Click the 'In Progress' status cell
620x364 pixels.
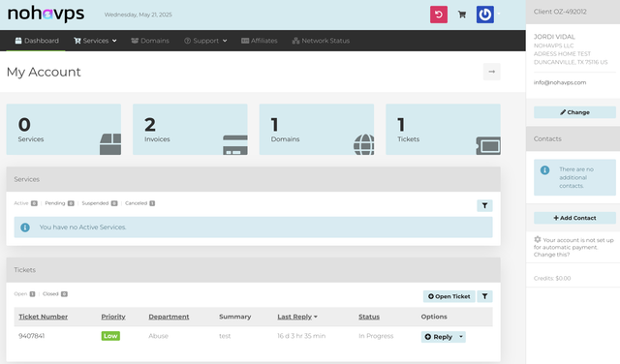pyautogui.click(x=376, y=336)
